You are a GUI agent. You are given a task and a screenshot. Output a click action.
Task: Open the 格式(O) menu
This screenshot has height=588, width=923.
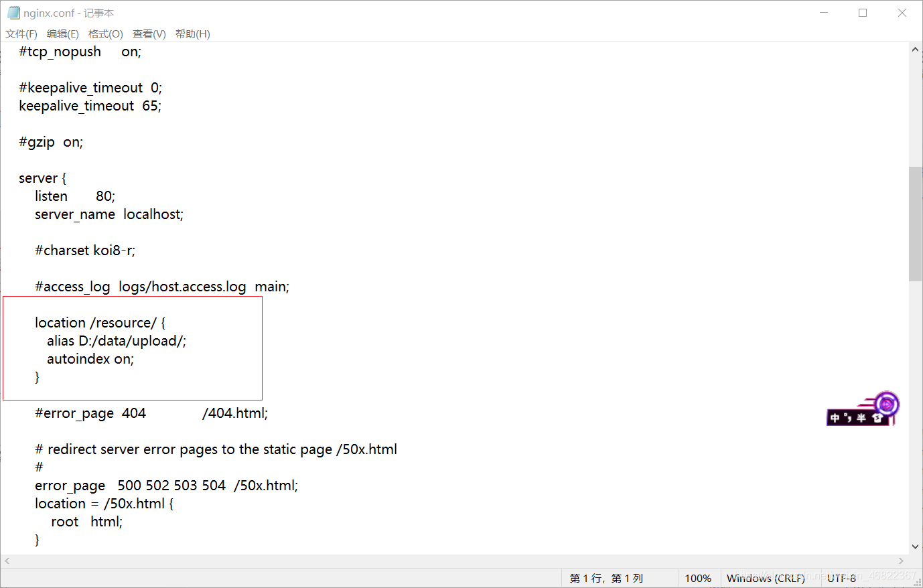point(106,34)
